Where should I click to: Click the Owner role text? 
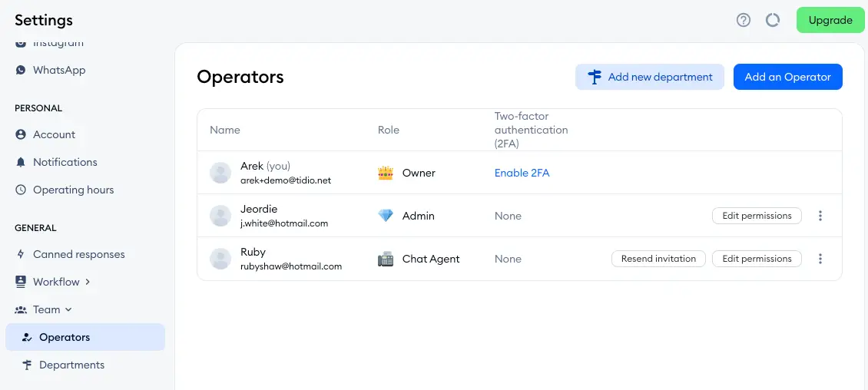(419, 174)
